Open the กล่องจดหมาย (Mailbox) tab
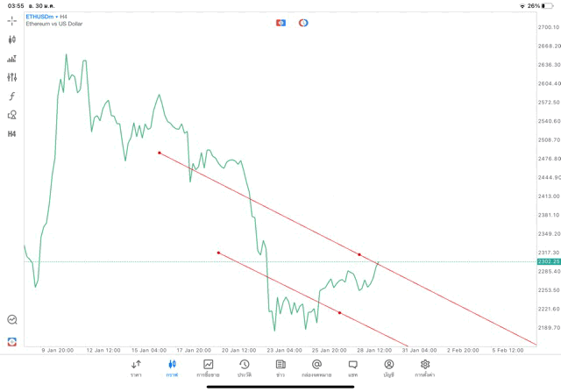The width and height of the screenshot is (561, 392). click(316, 367)
